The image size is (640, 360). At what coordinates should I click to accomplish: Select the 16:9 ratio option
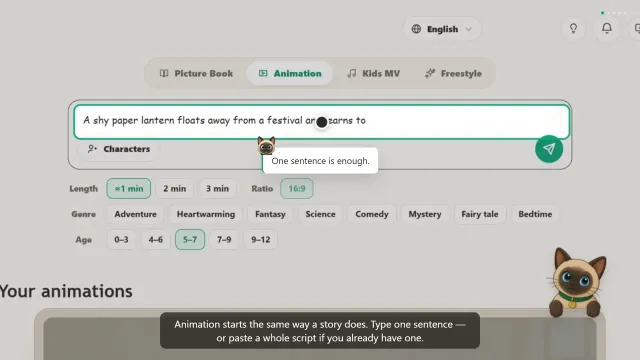pyautogui.click(x=297, y=189)
